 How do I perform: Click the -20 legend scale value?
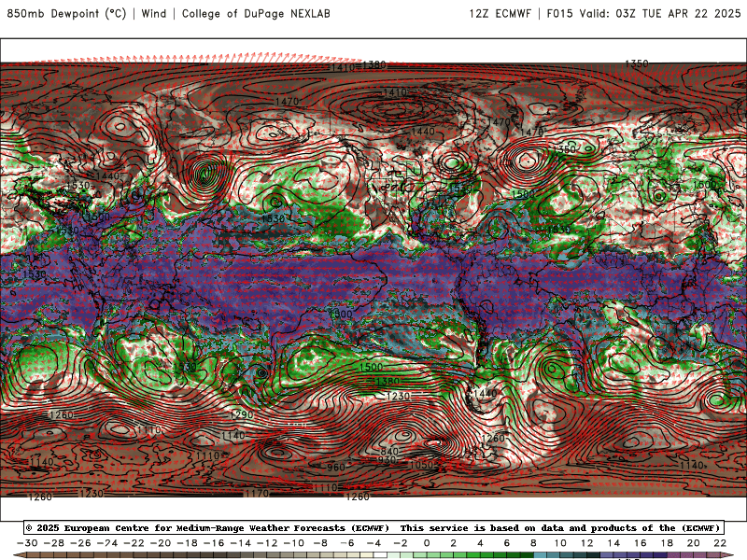pyautogui.click(x=161, y=543)
